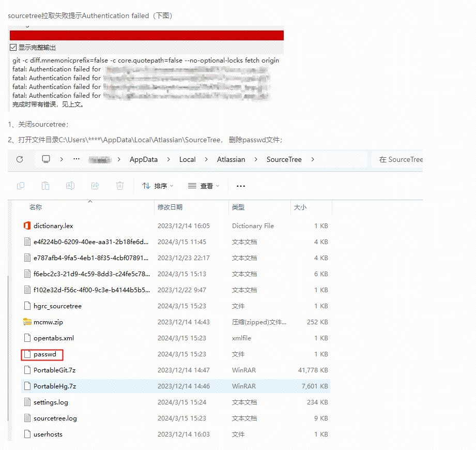The width and height of the screenshot is (476, 450).
Task: Click the Dictionary File type cell
Action: coord(253,226)
